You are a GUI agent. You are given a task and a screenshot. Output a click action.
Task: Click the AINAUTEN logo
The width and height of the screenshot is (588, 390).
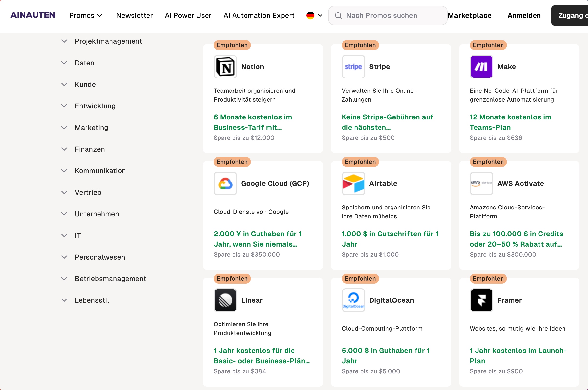(33, 15)
